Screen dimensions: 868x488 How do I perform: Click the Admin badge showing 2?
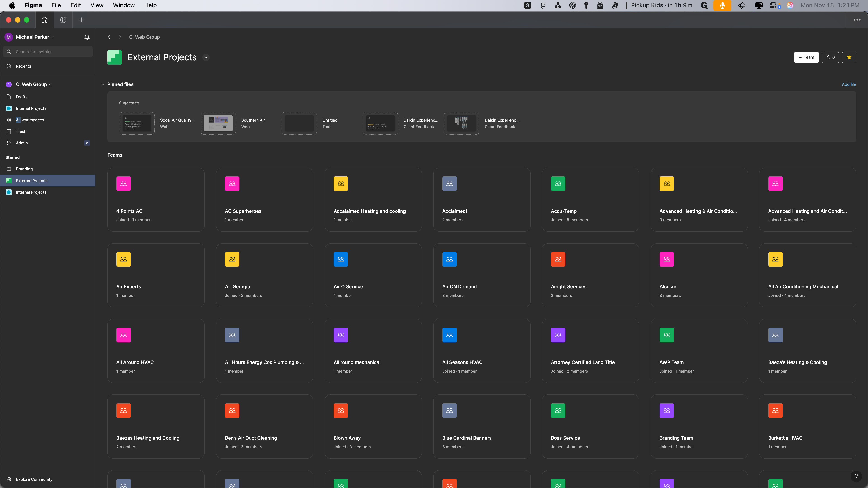tap(87, 143)
